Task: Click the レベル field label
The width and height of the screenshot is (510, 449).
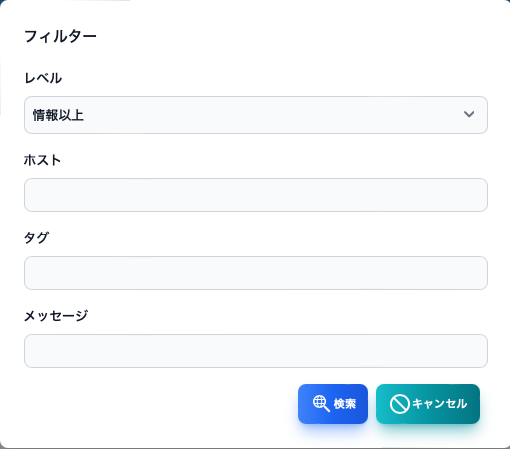Action: click(43, 78)
